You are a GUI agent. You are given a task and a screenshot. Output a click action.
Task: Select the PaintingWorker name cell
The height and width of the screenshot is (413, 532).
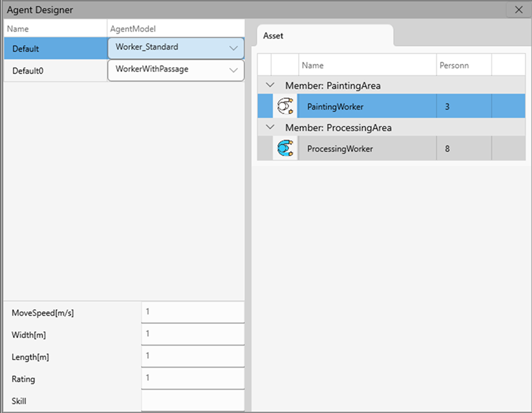pyautogui.click(x=366, y=107)
